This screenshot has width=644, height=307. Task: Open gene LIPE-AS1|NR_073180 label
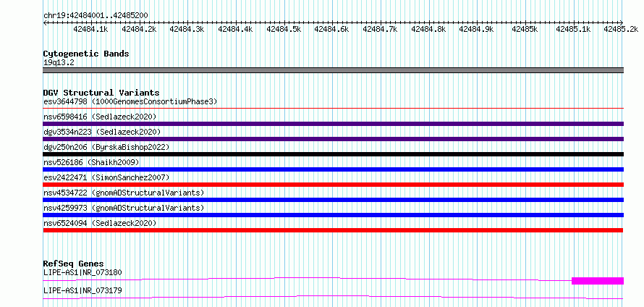(82, 272)
